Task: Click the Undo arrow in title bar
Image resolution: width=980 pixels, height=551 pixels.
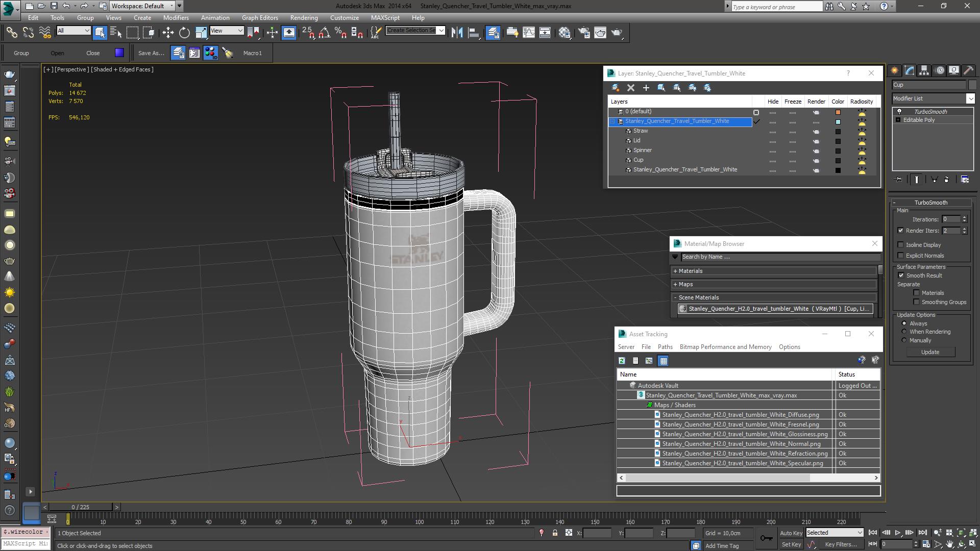Action: [x=66, y=6]
